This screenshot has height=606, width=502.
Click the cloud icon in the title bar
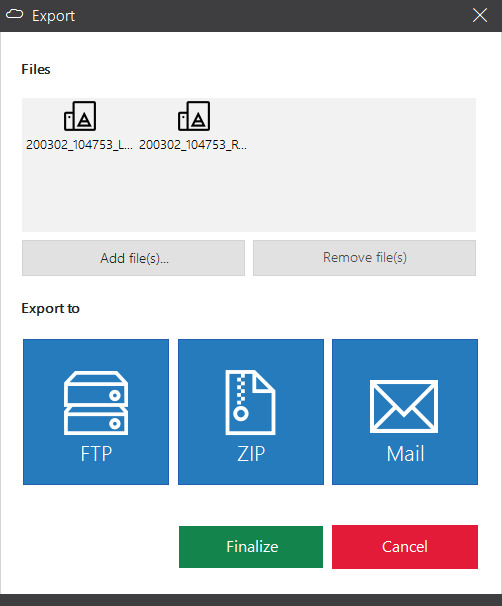pyautogui.click(x=15, y=15)
